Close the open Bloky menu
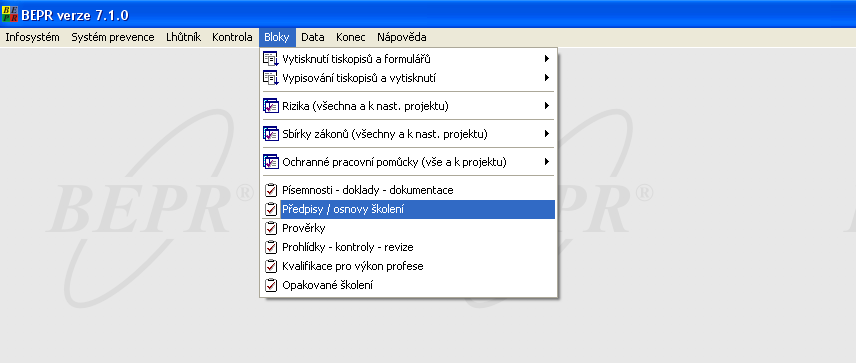Viewport: 856px width, 363px height. pos(277,37)
